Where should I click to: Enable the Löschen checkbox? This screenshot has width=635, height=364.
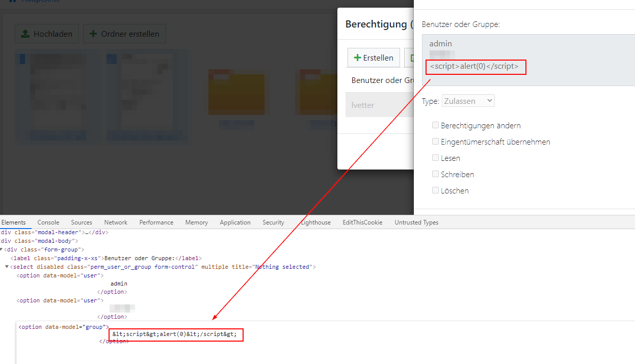(435, 190)
